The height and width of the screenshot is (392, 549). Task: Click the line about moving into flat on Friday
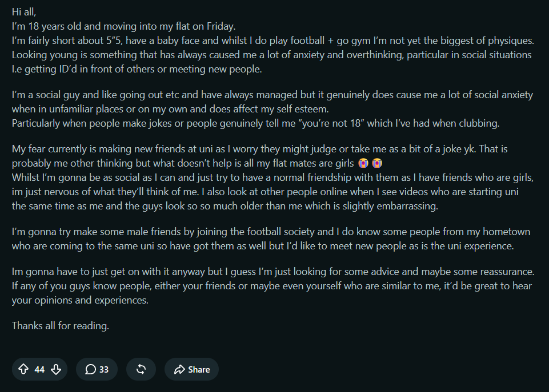pyautogui.click(x=123, y=26)
